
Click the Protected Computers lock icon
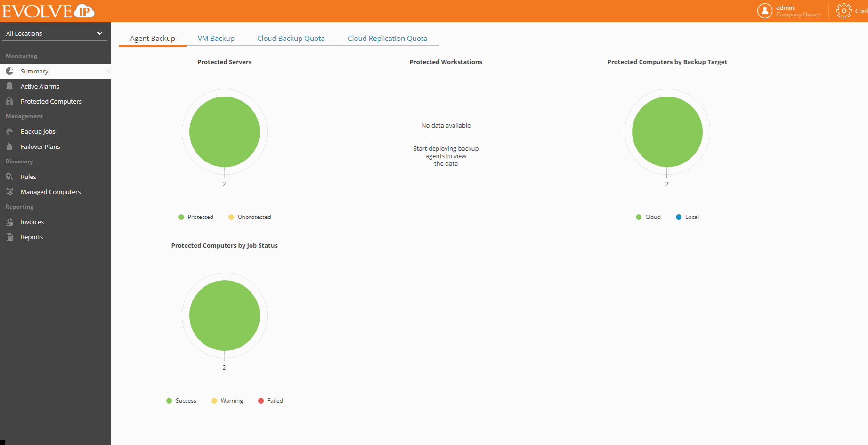click(9, 101)
